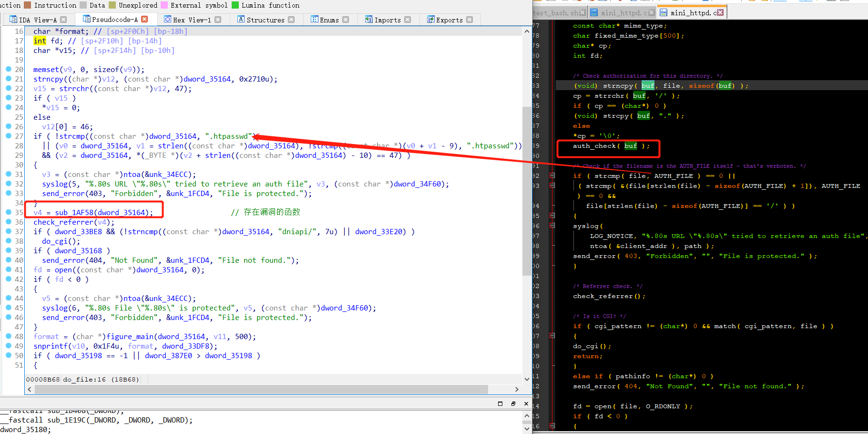Click memset call on line 20

(46, 70)
